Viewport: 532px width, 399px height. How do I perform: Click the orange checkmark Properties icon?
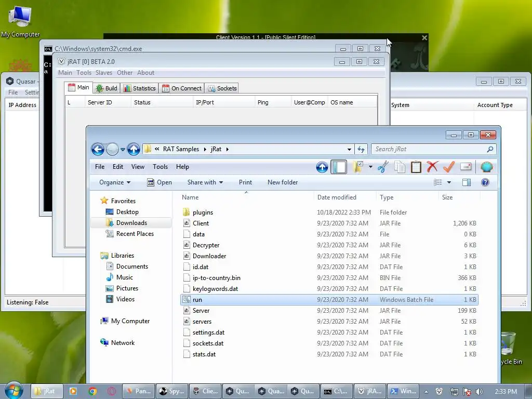449,167
